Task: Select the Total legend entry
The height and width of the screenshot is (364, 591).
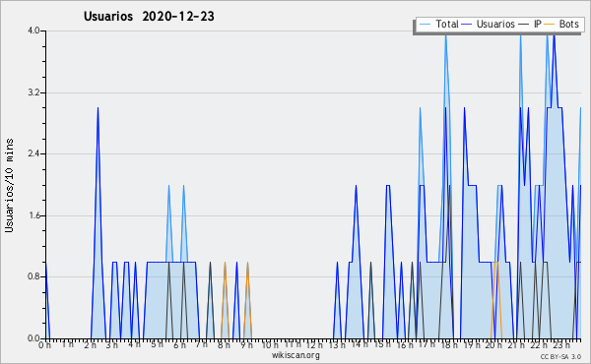Action: 438,24
